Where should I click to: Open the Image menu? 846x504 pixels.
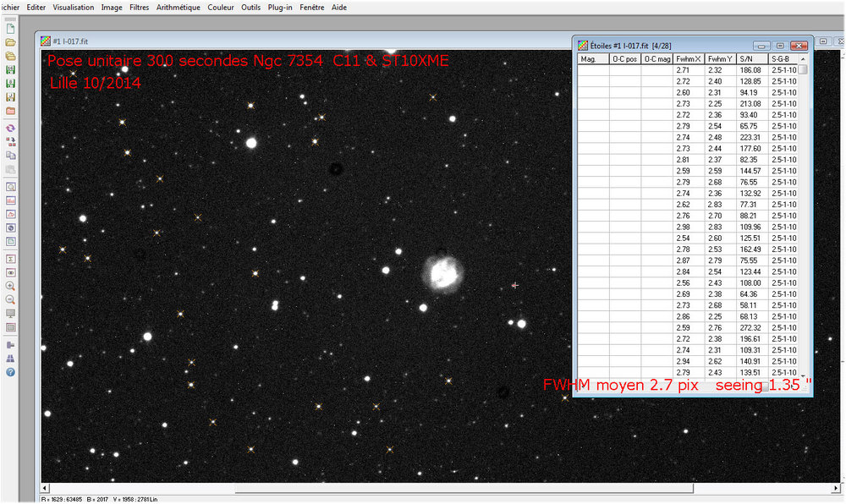click(x=112, y=8)
